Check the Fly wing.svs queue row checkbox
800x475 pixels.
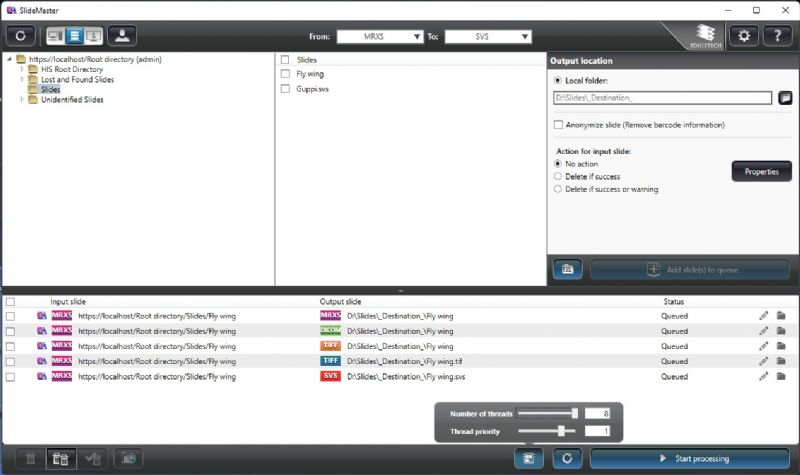[x=10, y=377]
